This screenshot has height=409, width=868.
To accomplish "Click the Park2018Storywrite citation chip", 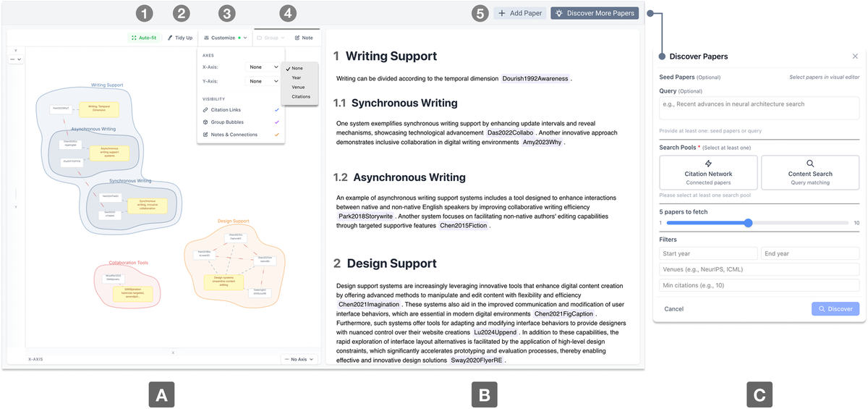I will pos(366,216).
